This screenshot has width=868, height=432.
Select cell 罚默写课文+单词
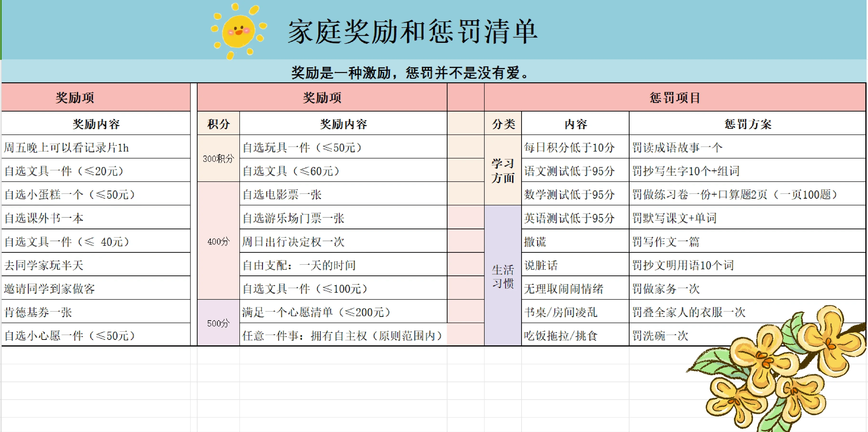[x=747, y=218]
